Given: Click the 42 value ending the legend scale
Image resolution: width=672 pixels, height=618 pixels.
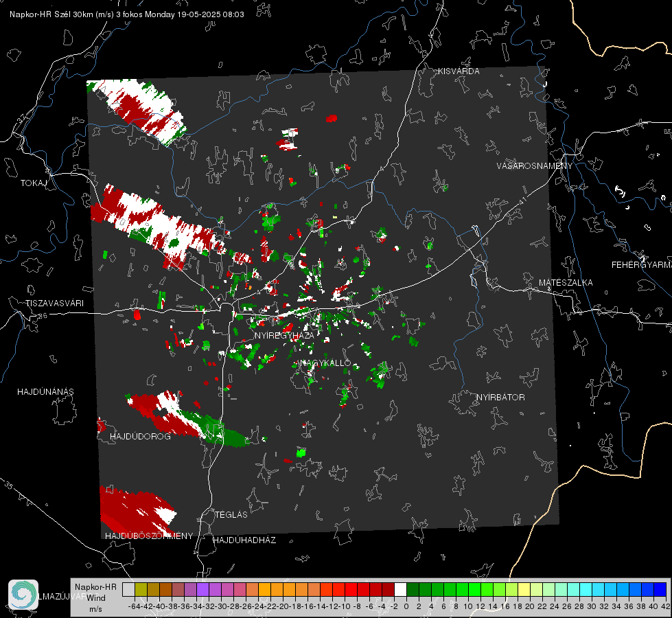Looking at the screenshot, I should pos(665,606).
